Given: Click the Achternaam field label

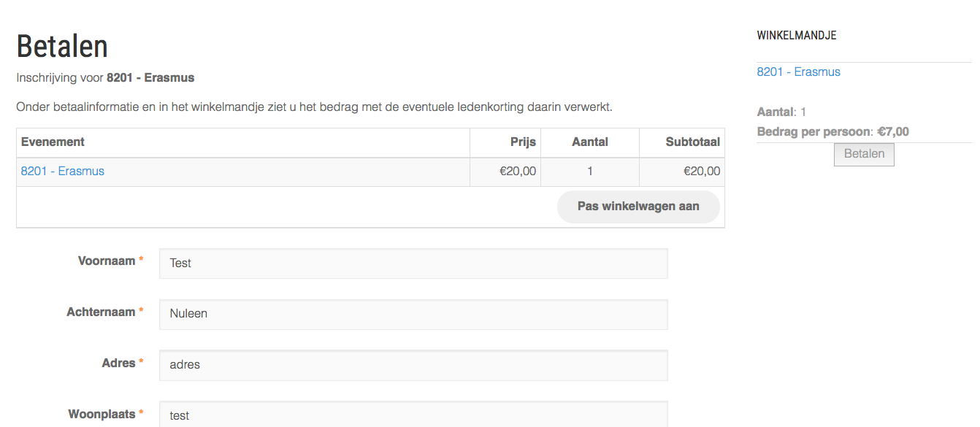Looking at the screenshot, I should [x=101, y=312].
